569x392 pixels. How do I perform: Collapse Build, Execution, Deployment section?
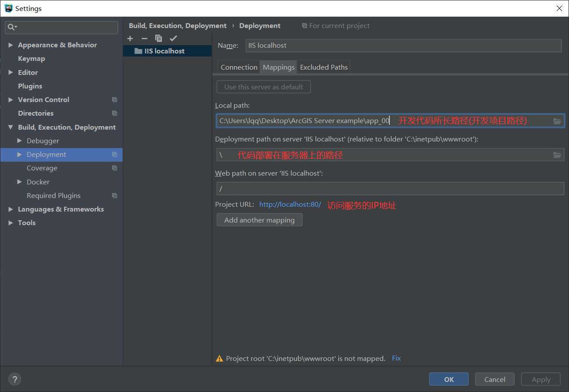pyautogui.click(x=11, y=127)
